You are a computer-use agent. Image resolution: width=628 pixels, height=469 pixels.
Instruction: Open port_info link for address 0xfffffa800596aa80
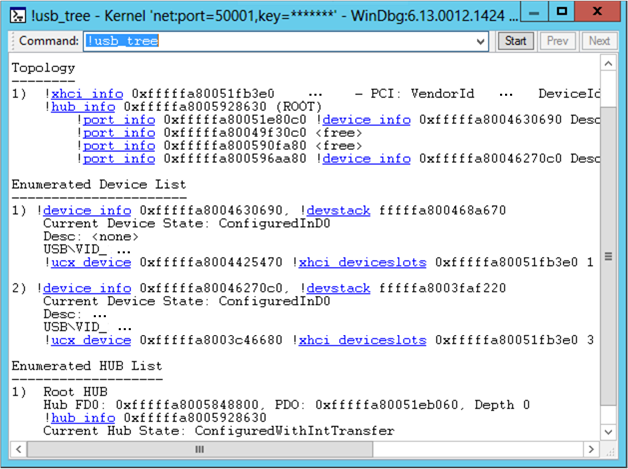[119, 159]
